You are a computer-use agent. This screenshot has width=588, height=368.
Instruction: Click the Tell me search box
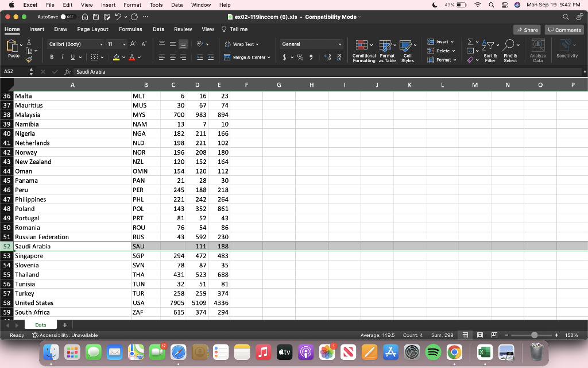click(235, 29)
